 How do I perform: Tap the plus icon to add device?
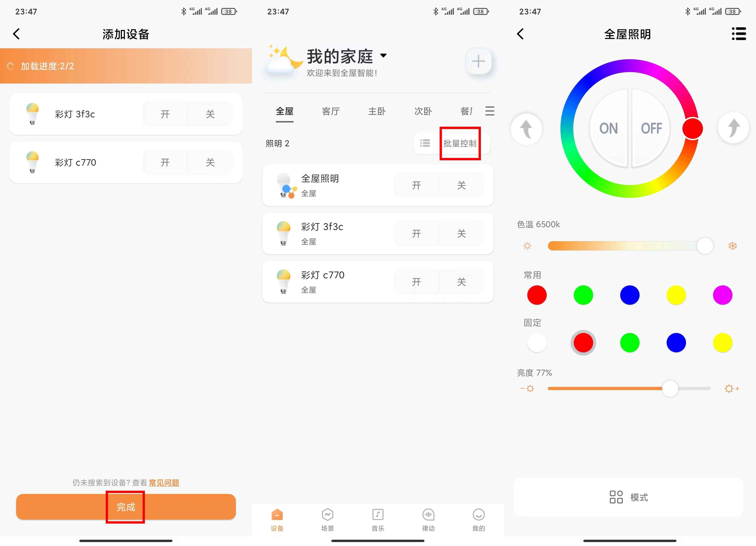[x=478, y=61]
